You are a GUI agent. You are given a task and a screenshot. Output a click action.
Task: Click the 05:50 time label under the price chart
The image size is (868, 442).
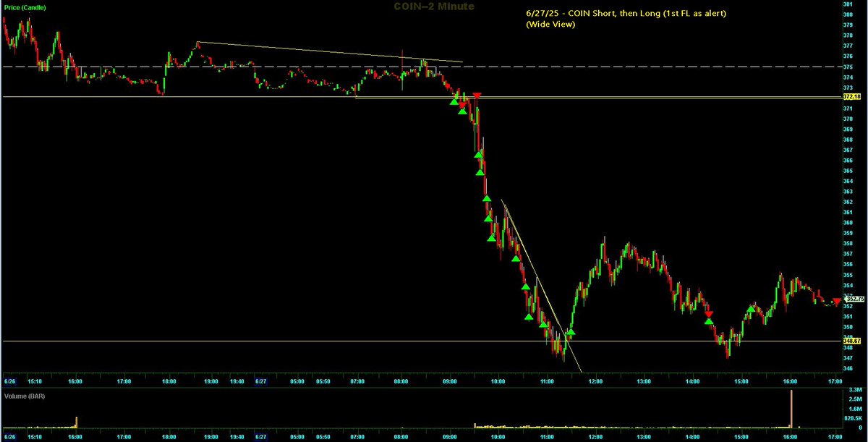pyautogui.click(x=325, y=381)
